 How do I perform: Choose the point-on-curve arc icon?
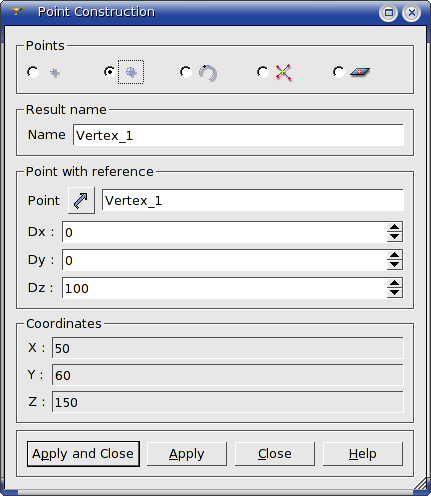click(x=208, y=72)
